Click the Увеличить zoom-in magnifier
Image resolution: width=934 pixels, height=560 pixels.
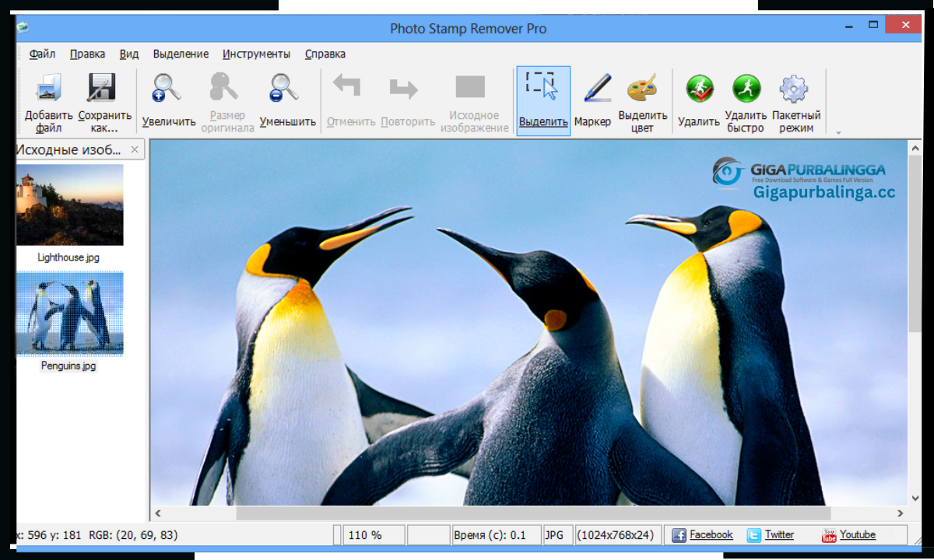click(x=167, y=88)
